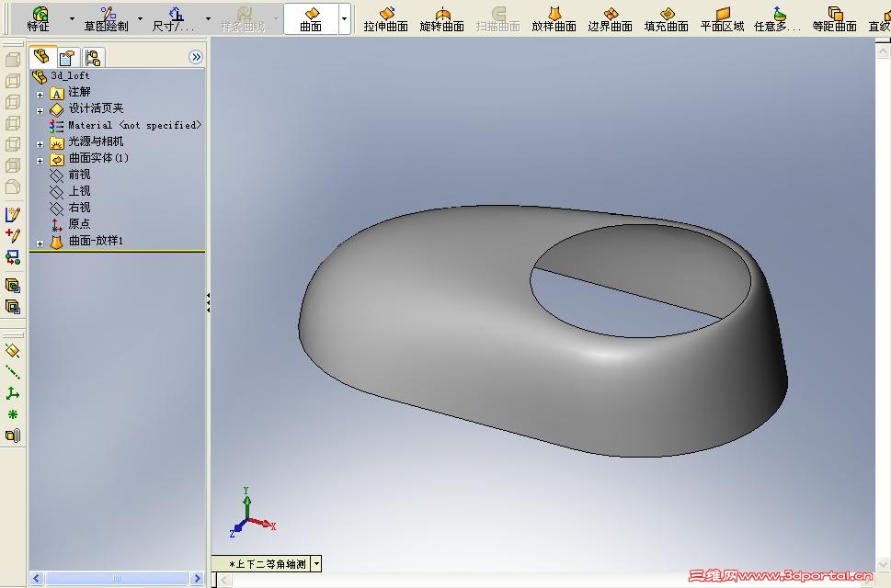Expand the 曲面-放样1 loft feature node
This screenshot has width=891, height=588.
[x=40, y=243]
